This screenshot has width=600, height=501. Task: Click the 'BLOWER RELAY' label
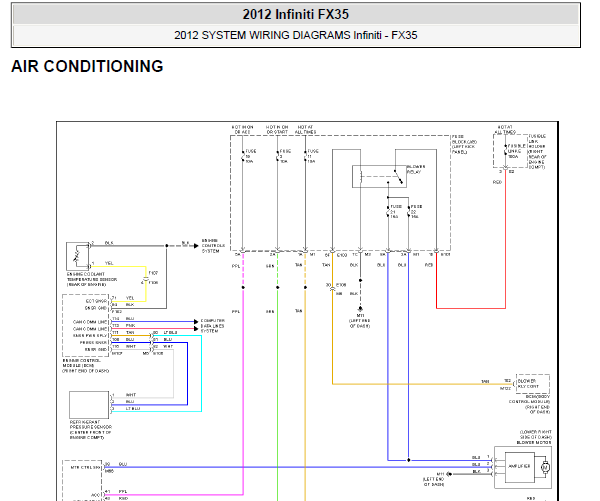coord(416,169)
